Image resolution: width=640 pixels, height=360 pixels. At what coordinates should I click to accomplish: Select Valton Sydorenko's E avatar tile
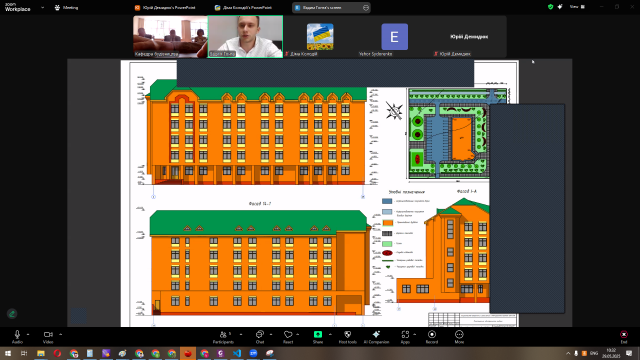(394, 37)
